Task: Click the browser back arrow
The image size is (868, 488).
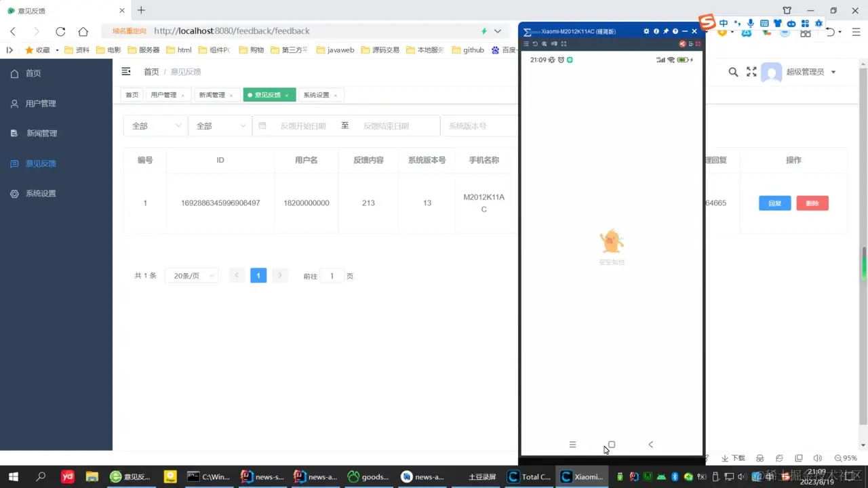Action: (13, 31)
